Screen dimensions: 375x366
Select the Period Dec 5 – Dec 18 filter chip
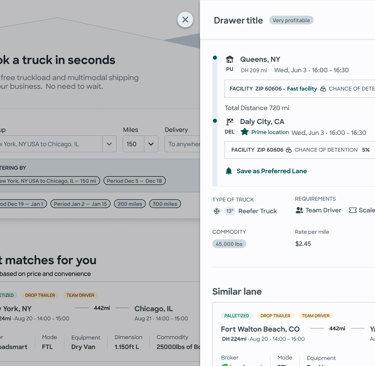pos(134,181)
